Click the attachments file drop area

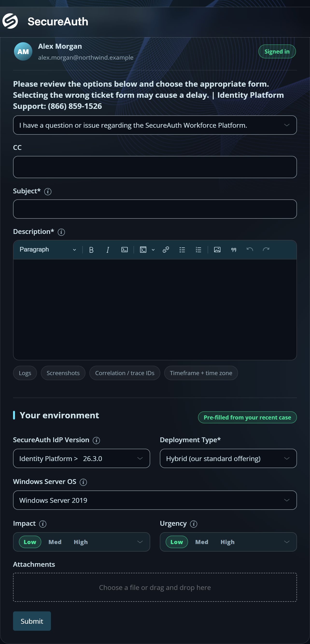155,588
